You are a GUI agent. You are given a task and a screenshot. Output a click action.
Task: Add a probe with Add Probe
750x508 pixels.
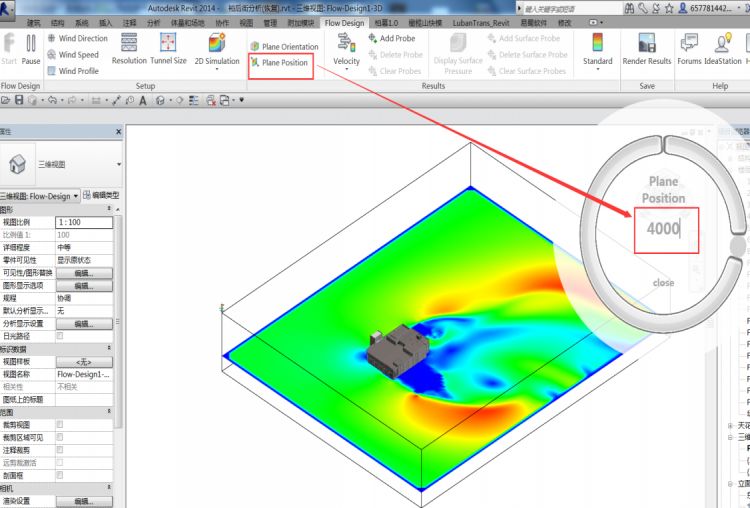click(392, 38)
